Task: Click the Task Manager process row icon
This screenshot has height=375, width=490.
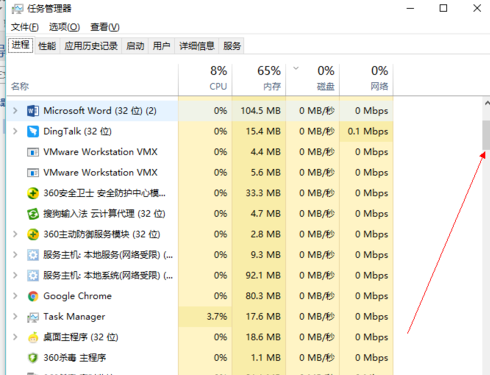Action: pos(33,317)
